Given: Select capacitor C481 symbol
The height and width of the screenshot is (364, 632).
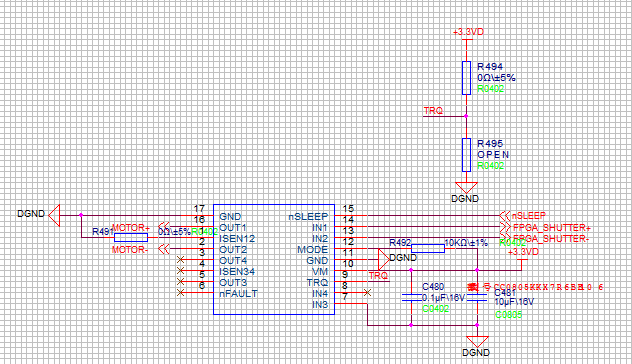Looking at the screenshot, I should (x=477, y=298).
